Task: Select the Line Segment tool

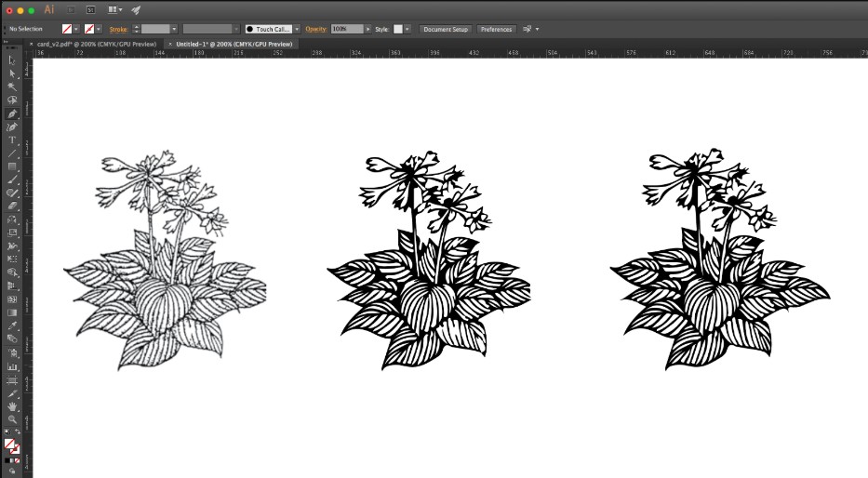Action: click(x=12, y=153)
